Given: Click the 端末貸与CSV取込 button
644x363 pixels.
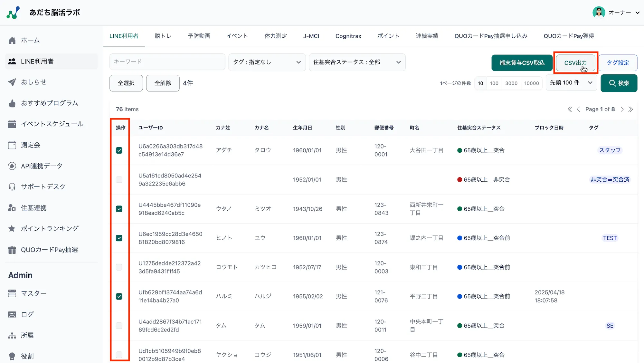Looking at the screenshot, I should click(x=522, y=63).
